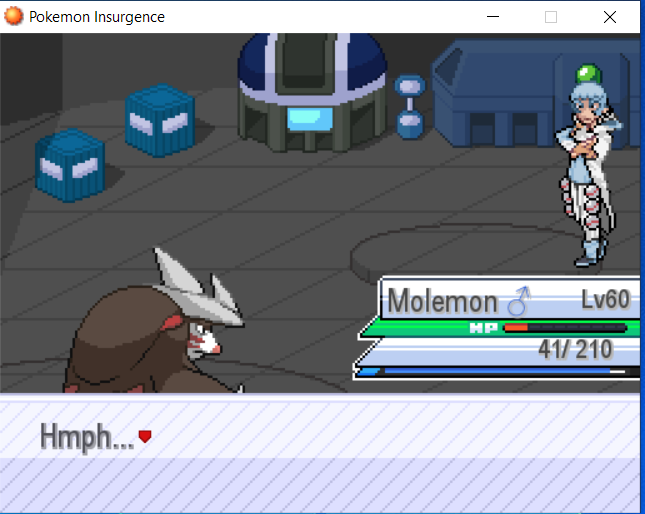
Task: Click the 41/ 210 HP value
Action: click(x=575, y=350)
